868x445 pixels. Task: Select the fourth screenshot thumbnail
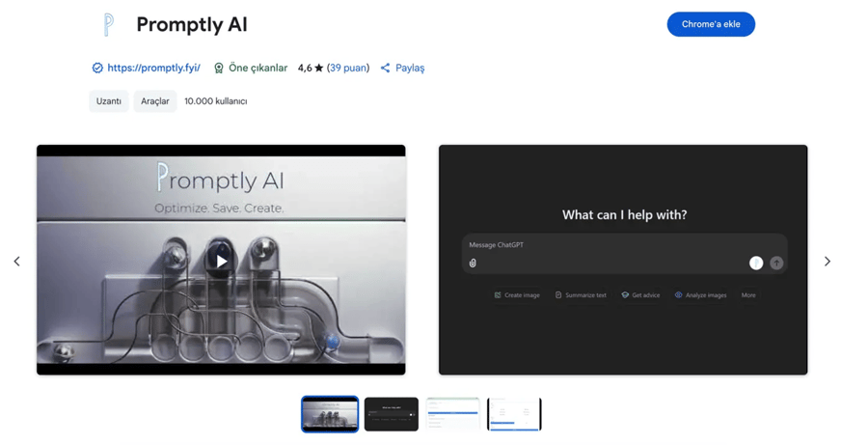pyautogui.click(x=514, y=414)
